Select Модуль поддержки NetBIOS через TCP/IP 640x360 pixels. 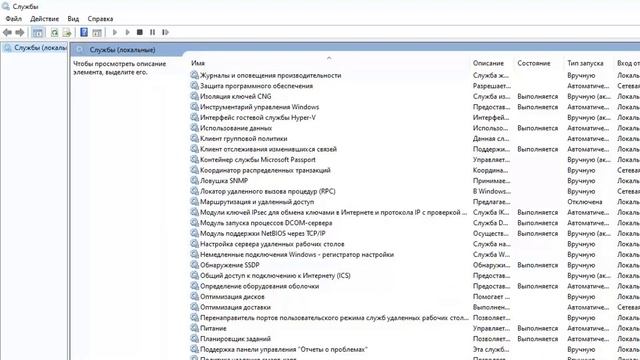pos(262,233)
